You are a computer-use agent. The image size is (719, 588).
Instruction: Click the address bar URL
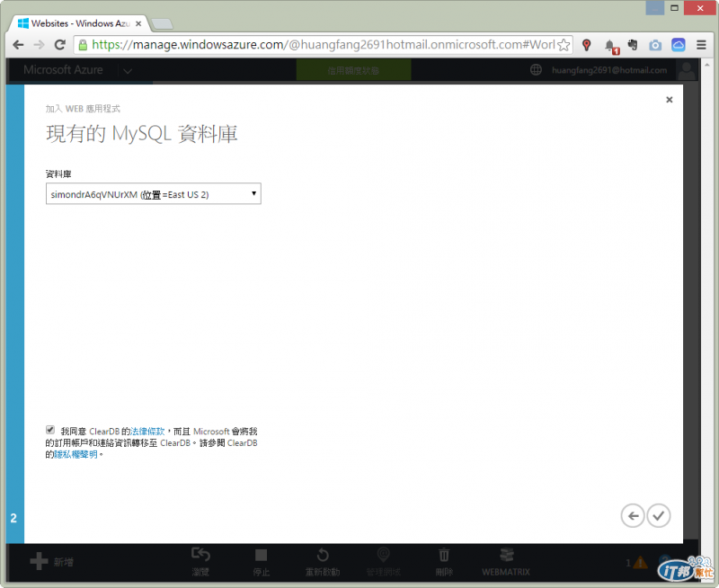pos(324,45)
